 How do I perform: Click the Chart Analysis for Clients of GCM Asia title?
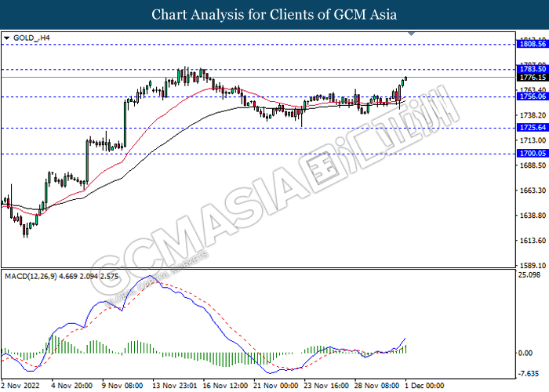274,15
